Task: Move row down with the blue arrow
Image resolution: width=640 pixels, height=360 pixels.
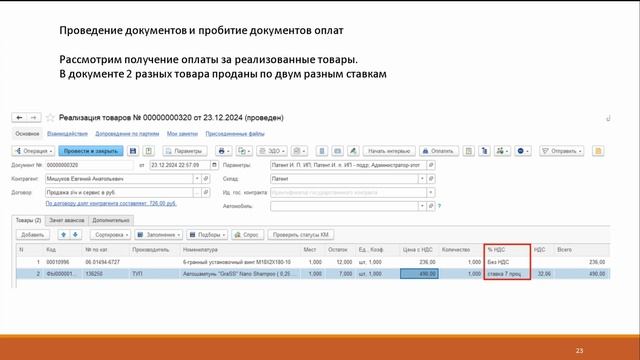Action: pos(76,235)
